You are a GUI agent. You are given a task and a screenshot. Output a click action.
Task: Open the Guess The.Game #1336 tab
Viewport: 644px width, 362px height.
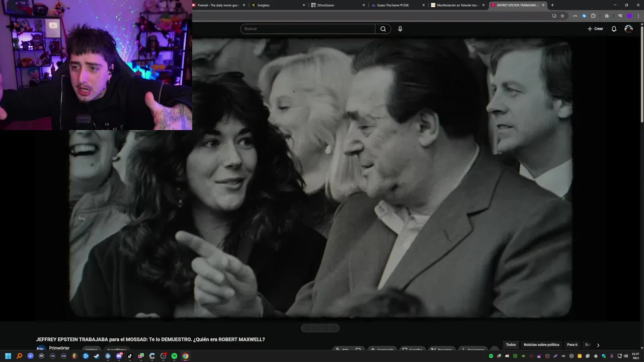coord(397,5)
